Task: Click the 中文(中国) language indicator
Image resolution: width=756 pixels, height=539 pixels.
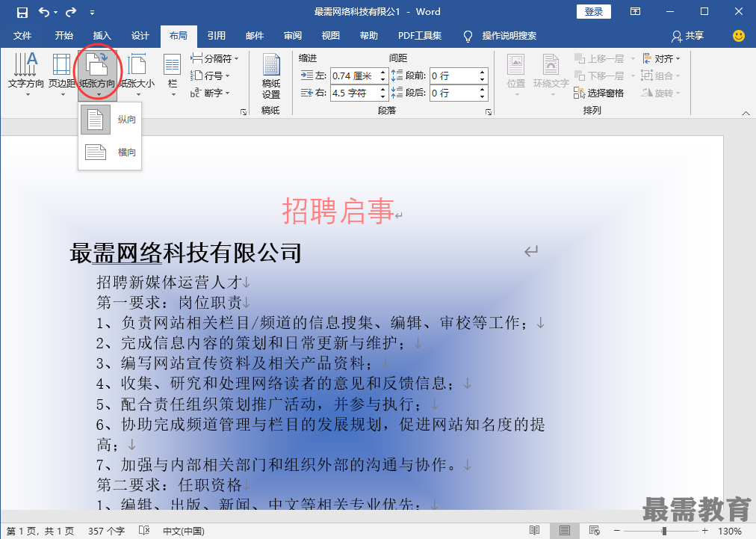Action: pos(184,532)
